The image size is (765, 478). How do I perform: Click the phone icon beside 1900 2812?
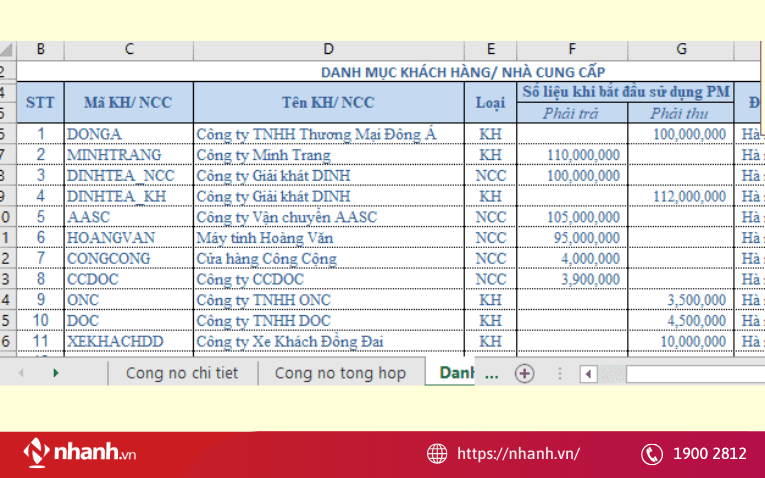652,454
